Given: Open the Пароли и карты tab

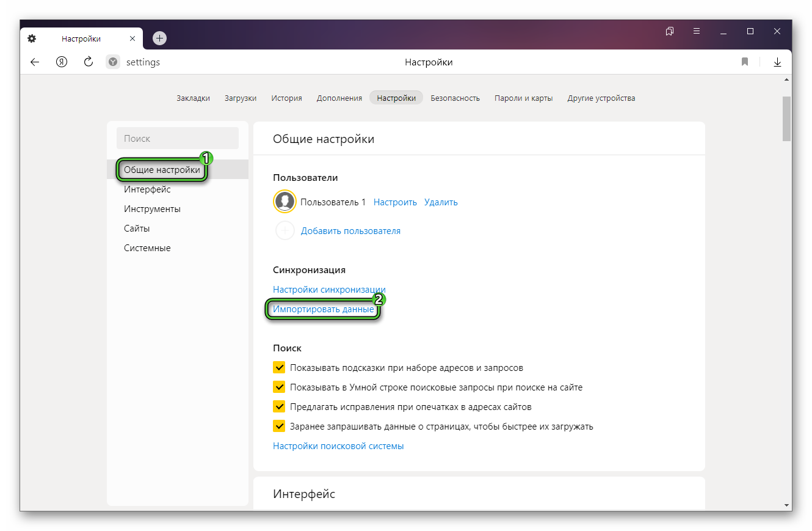Looking at the screenshot, I should (x=523, y=98).
